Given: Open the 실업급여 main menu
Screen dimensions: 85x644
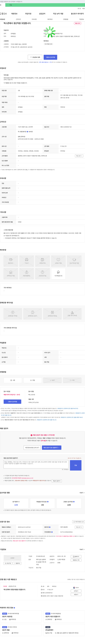Looking at the screenshot, I should 42,14.
